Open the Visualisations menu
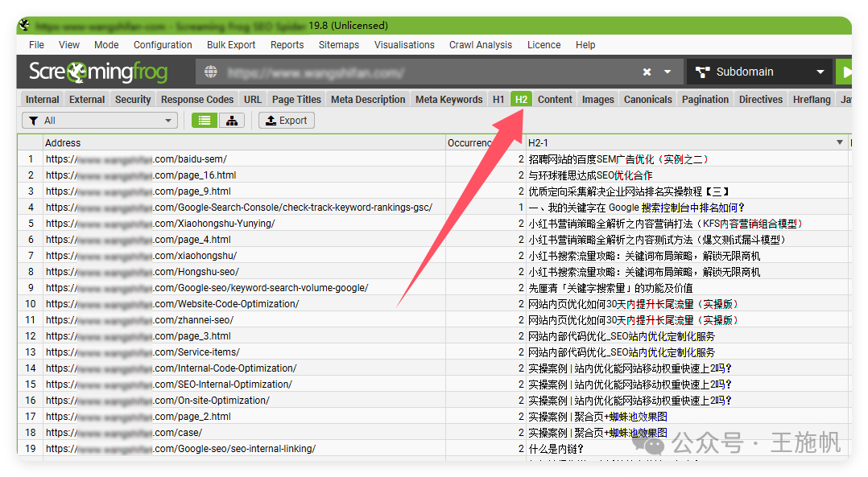This screenshot has width=868, height=477. [x=404, y=45]
